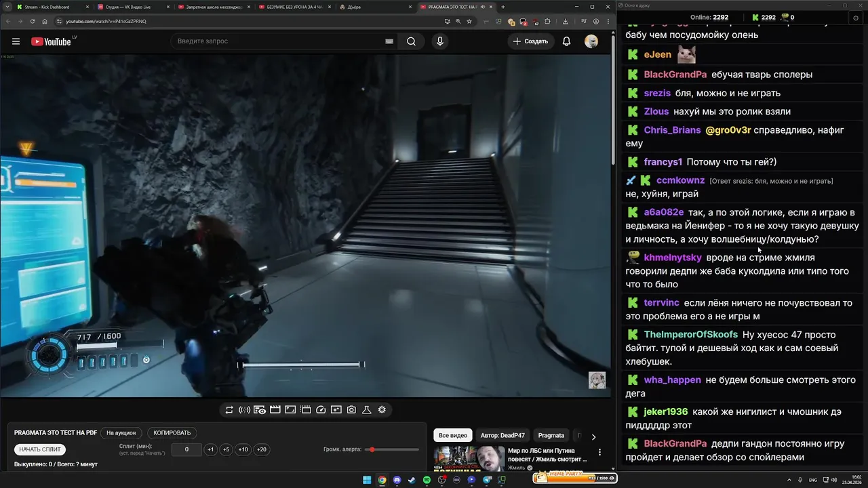This screenshot has height=488, width=868.
Task: Open Steam from the taskbar
Action: click(x=412, y=480)
